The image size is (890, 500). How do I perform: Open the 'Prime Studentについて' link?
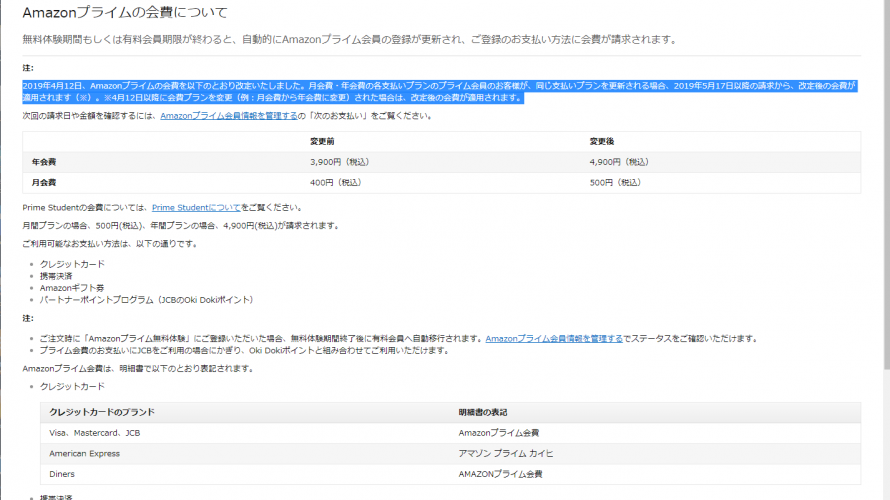coord(196,208)
